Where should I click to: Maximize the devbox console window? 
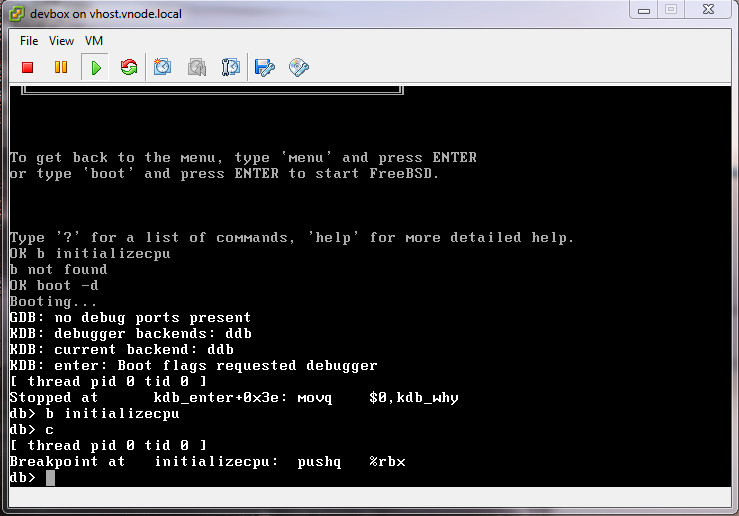671,9
